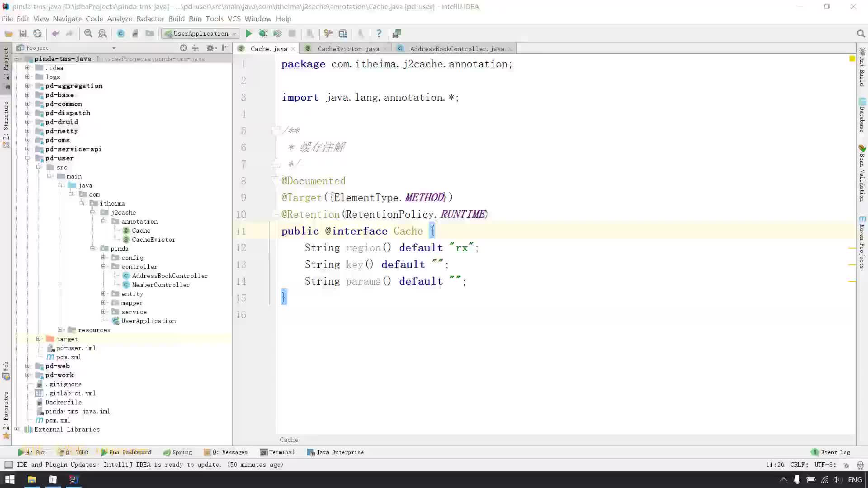Switch to CacheEvictor.java tab
Screen dimensions: 868x488
pyautogui.click(x=348, y=49)
